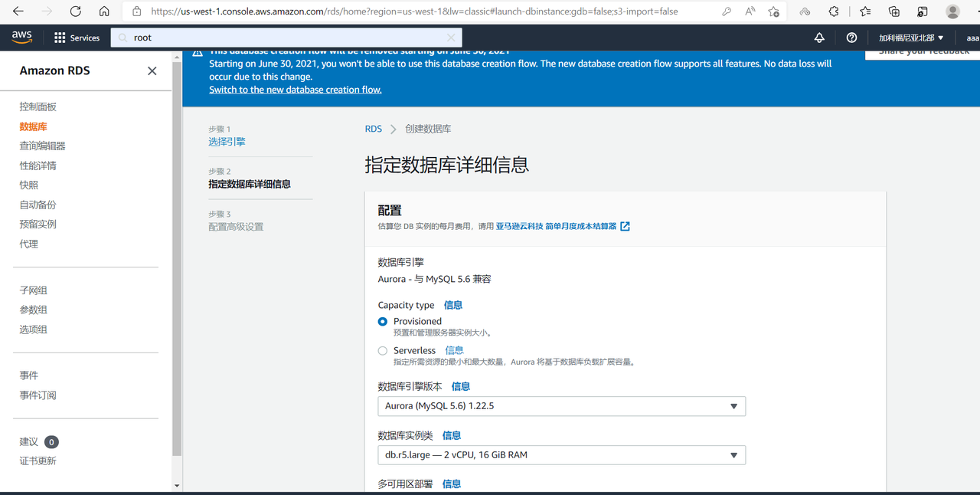
Task: Go to step 1 选择引擎 link
Action: pos(227,142)
